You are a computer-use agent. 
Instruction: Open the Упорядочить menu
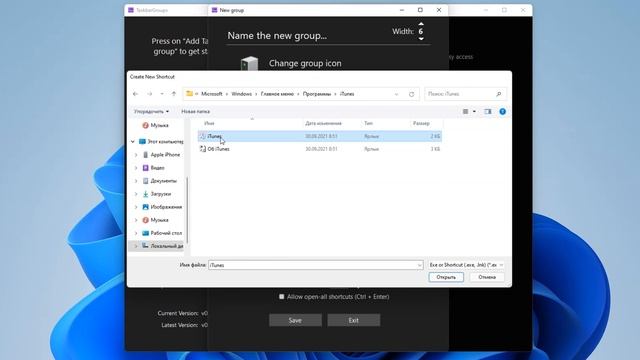[151, 111]
